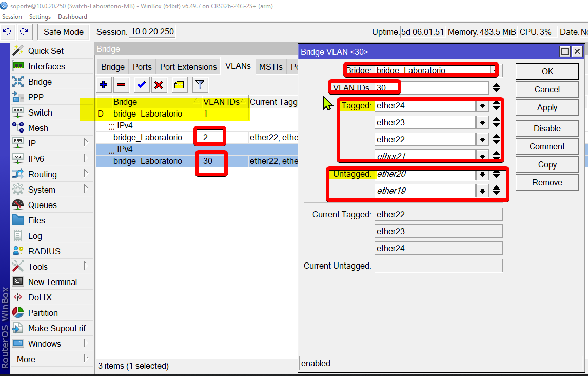This screenshot has width=588, height=376.
Task: Click the Disable button in the dialog
Action: tap(547, 128)
